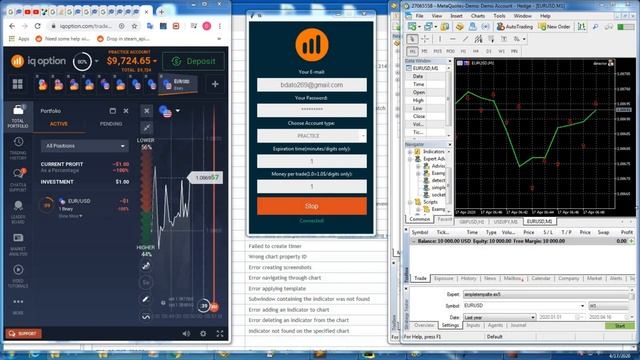
Task: Open Choose Account type PRACTICE dropdown
Action: coord(311,136)
